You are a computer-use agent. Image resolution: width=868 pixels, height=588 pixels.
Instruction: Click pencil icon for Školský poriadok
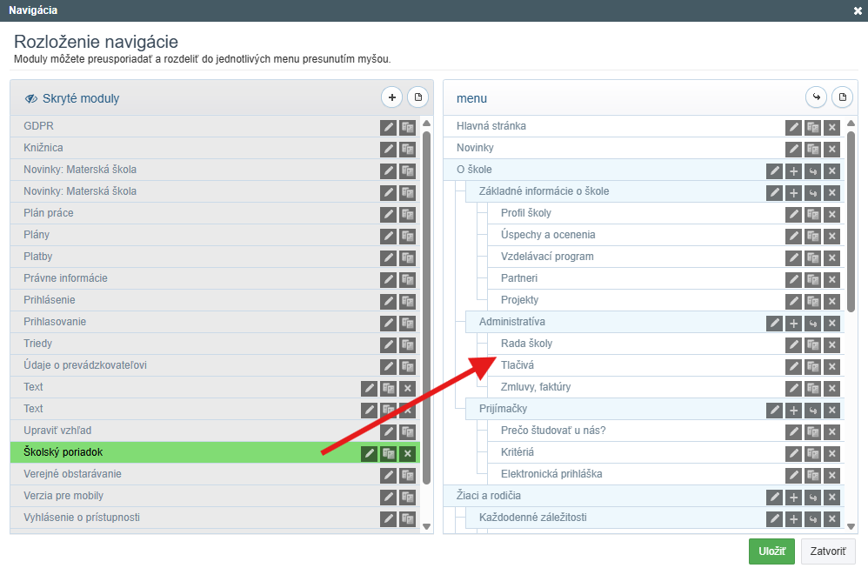pos(369,453)
